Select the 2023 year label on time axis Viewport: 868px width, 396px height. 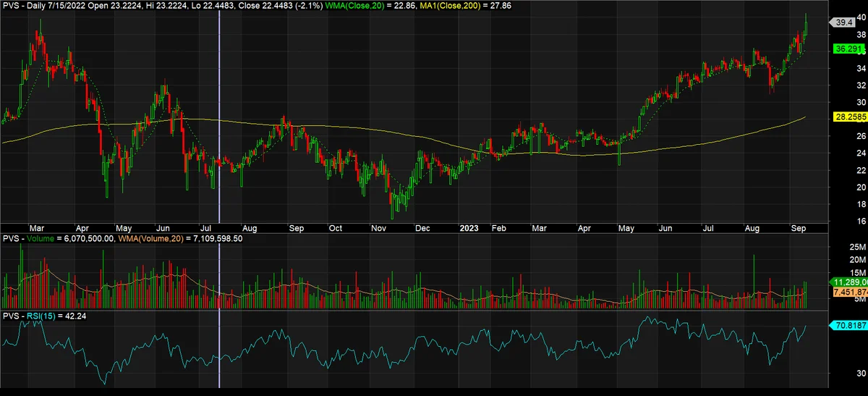click(x=469, y=227)
